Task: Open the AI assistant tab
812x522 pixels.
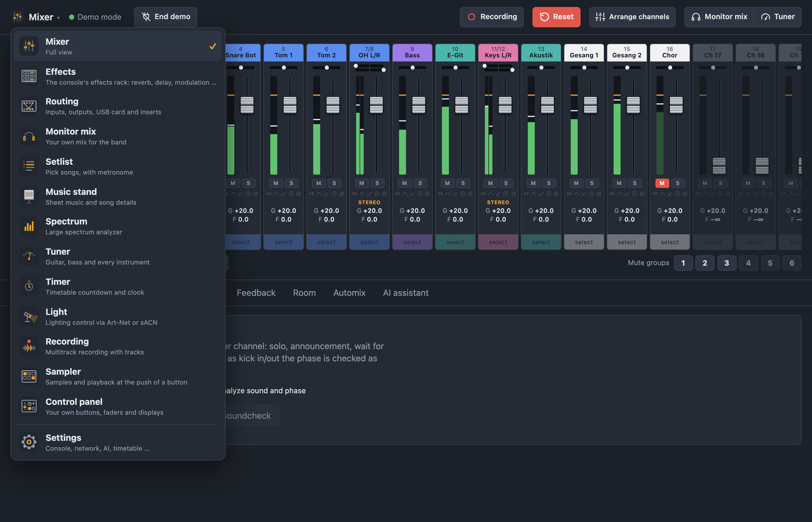Action: point(405,293)
